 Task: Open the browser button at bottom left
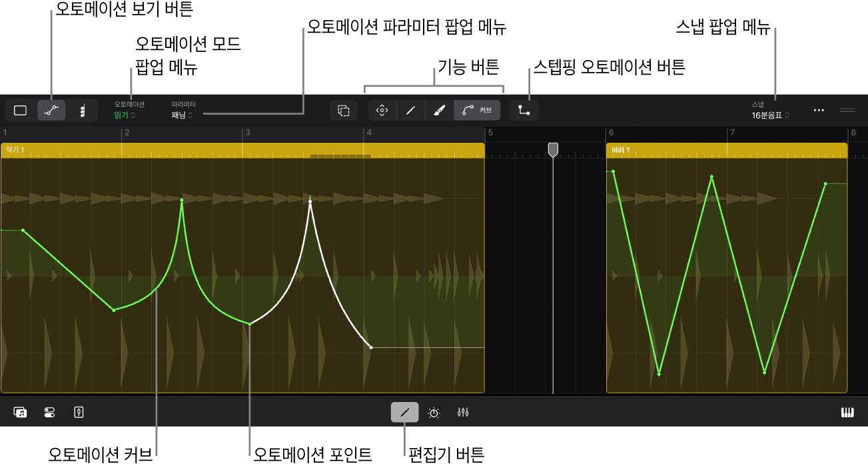click(x=21, y=413)
